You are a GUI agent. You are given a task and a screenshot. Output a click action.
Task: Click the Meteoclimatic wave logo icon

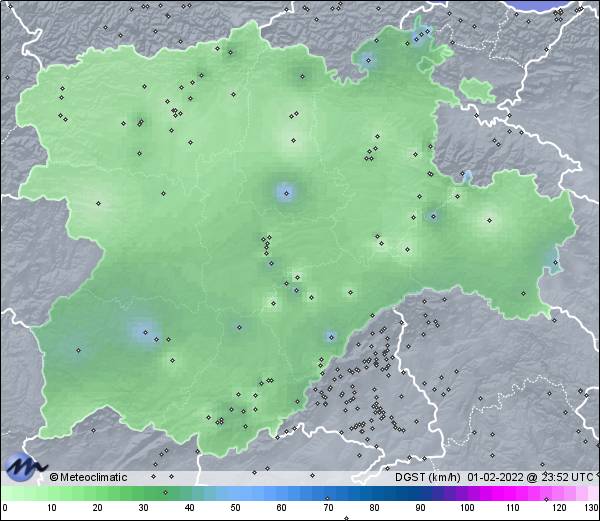click(24, 467)
